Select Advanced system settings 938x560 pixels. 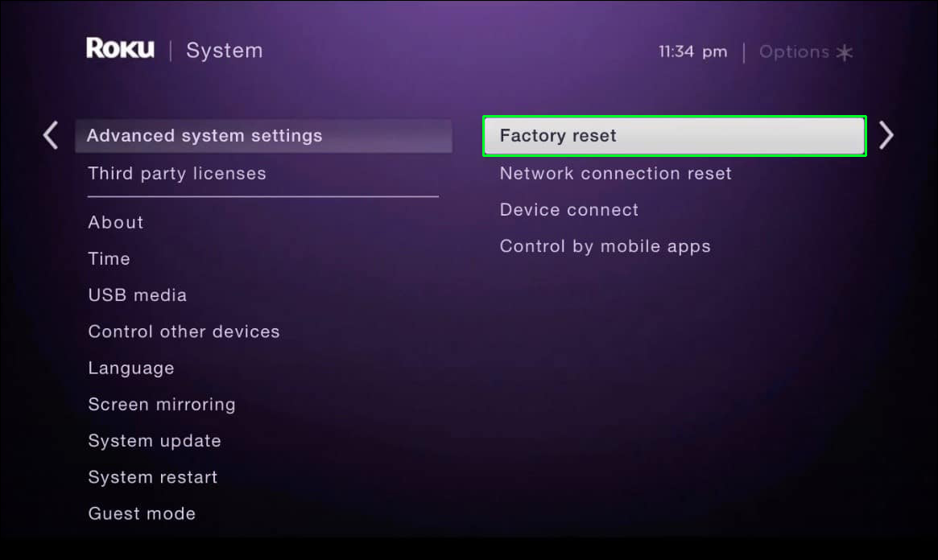264,136
